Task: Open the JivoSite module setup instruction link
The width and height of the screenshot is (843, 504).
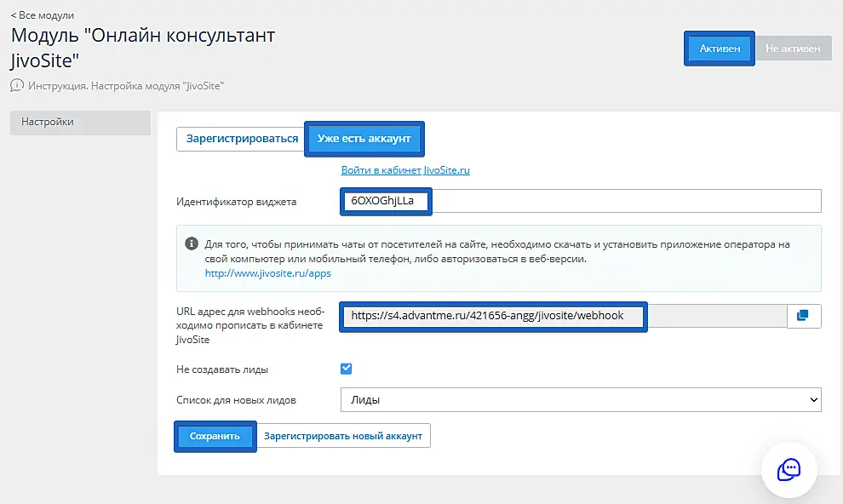Action: [x=126, y=86]
